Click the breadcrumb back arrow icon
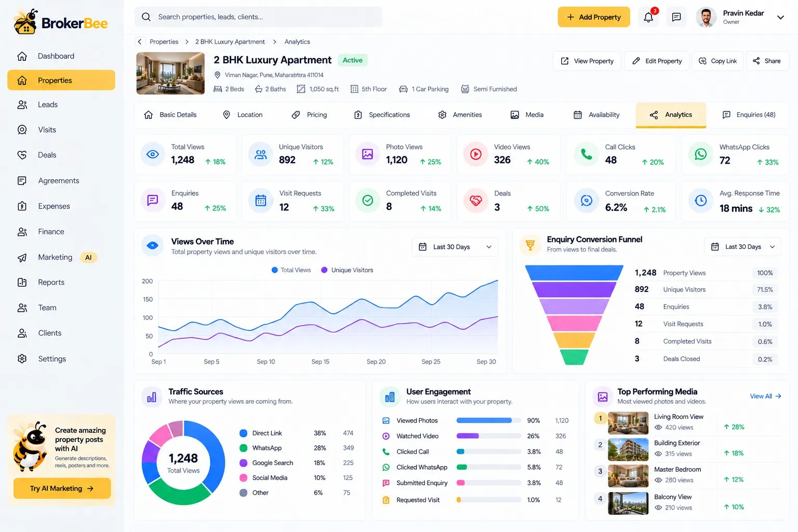 coord(139,42)
